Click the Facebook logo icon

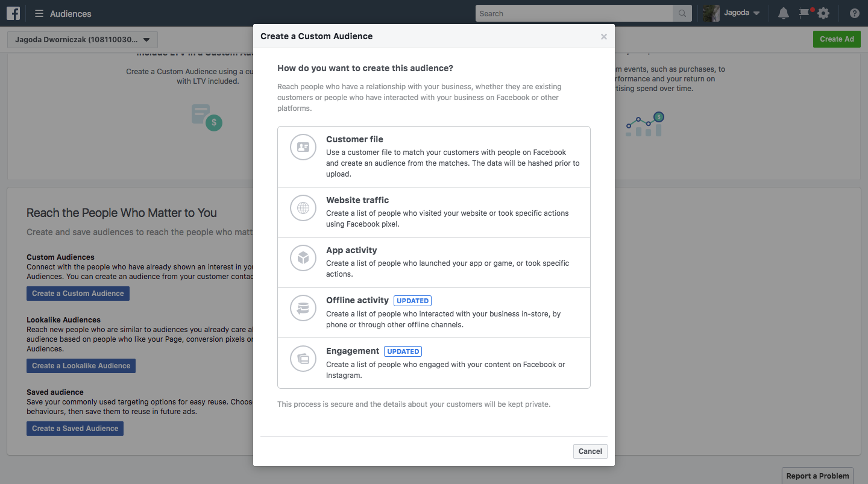pos(13,13)
